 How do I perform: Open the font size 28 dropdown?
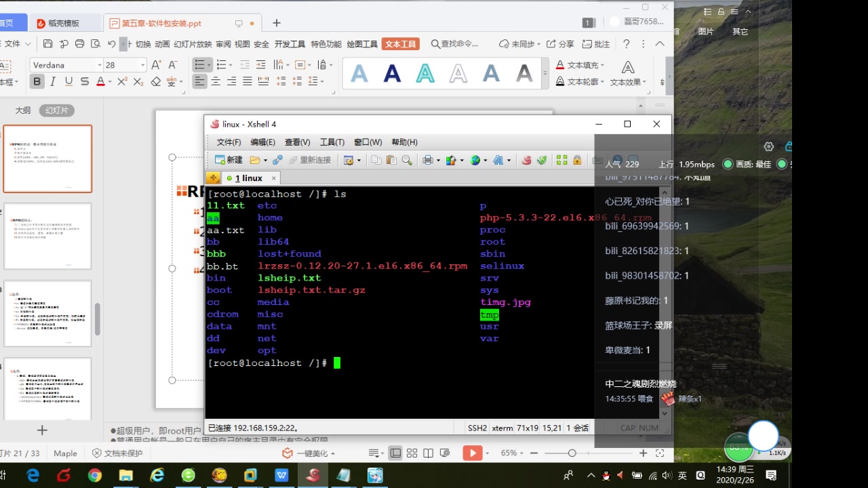click(x=142, y=65)
